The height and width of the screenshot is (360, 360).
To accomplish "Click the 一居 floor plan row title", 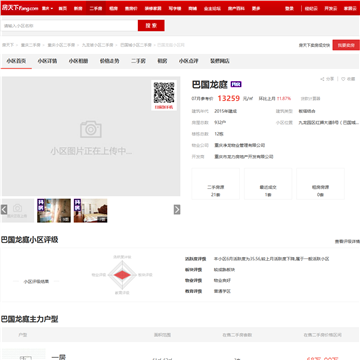I will click(x=59, y=357).
